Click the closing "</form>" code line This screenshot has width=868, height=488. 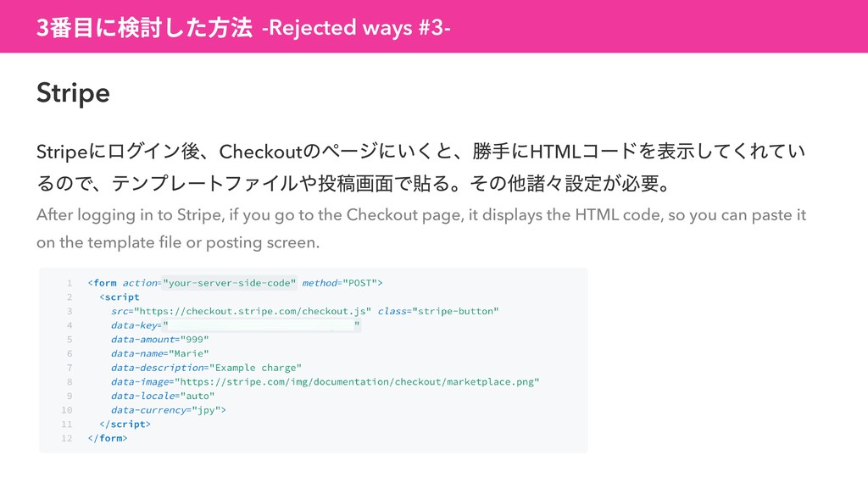(108, 438)
